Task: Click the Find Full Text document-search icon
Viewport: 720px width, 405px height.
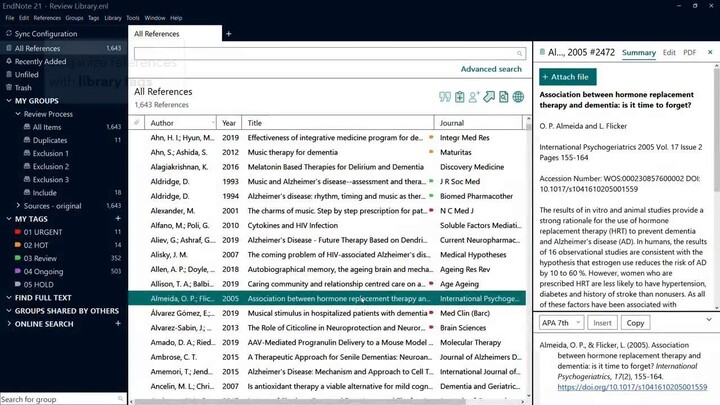Action: pyautogui.click(x=503, y=97)
